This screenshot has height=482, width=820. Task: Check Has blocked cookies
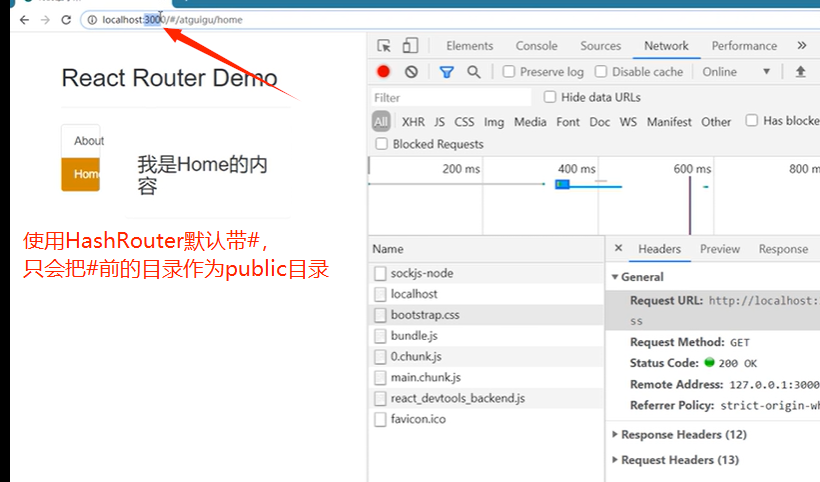[751, 120]
